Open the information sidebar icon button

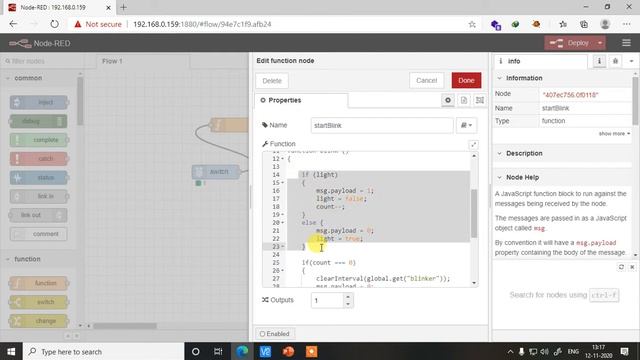tap(599, 61)
